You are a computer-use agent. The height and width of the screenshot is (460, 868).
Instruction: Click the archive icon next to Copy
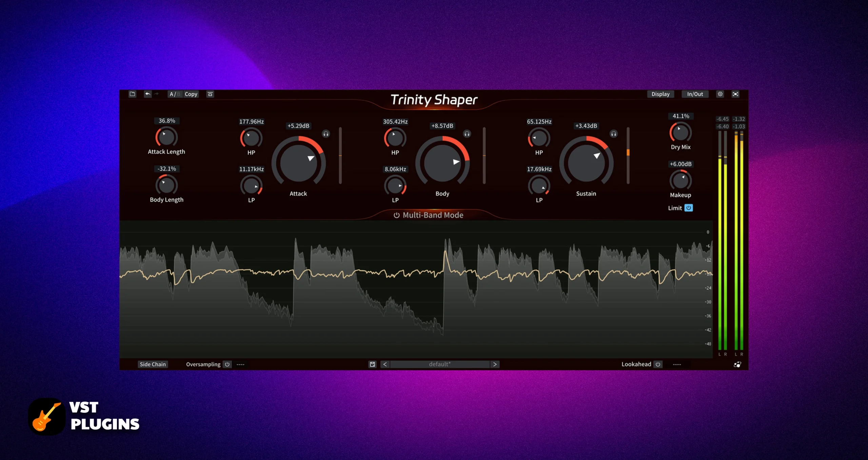coord(210,94)
